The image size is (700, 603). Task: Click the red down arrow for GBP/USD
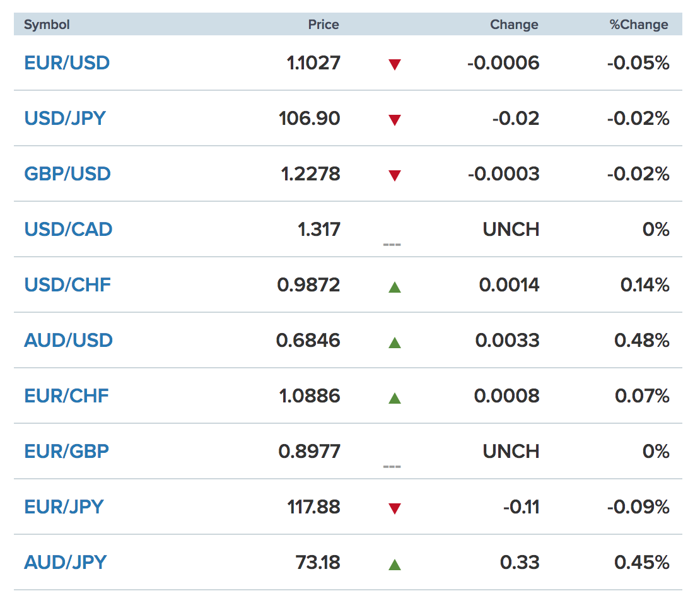point(395,175)
